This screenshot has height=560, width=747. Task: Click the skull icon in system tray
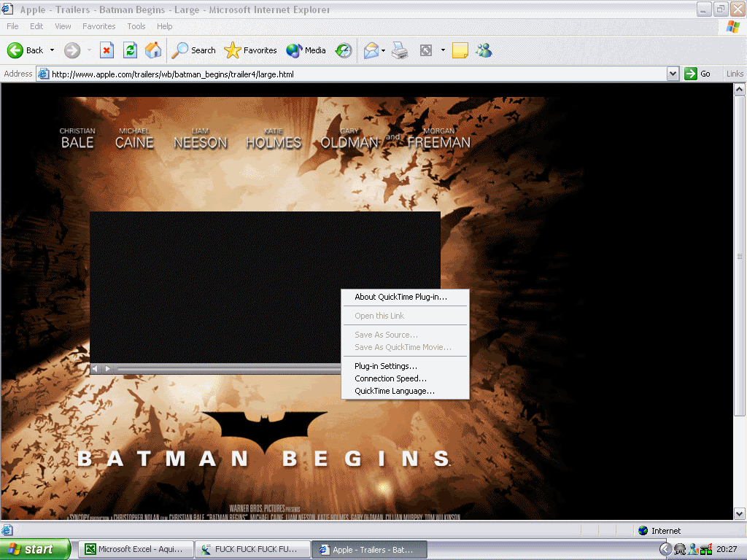tap(680, 550)
